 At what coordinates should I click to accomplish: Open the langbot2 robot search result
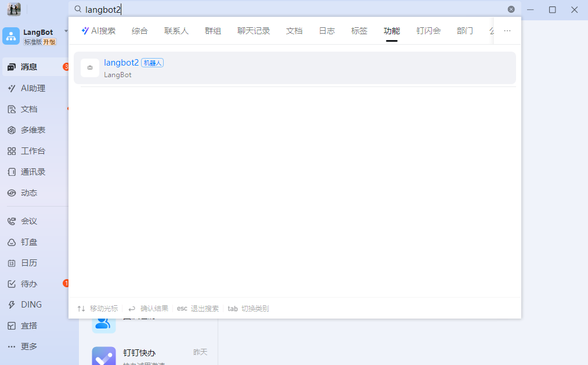(x=295, y=68)
